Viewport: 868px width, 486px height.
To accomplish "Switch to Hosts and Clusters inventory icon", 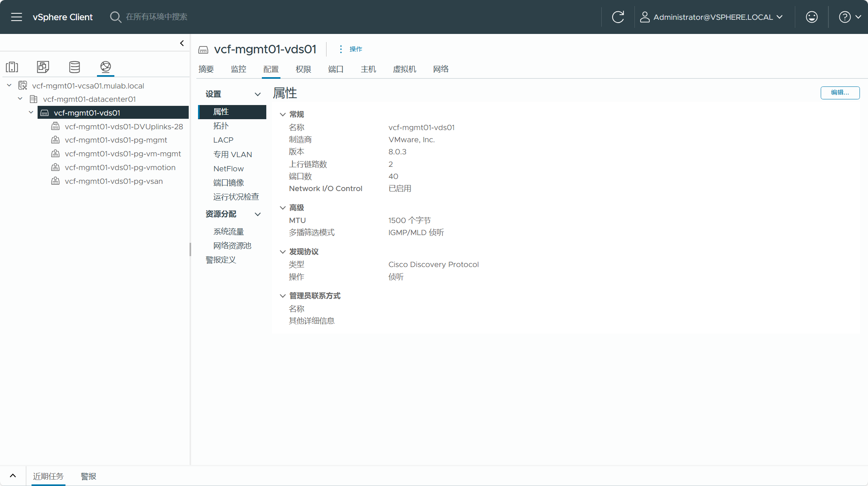I will click(12, 67).
